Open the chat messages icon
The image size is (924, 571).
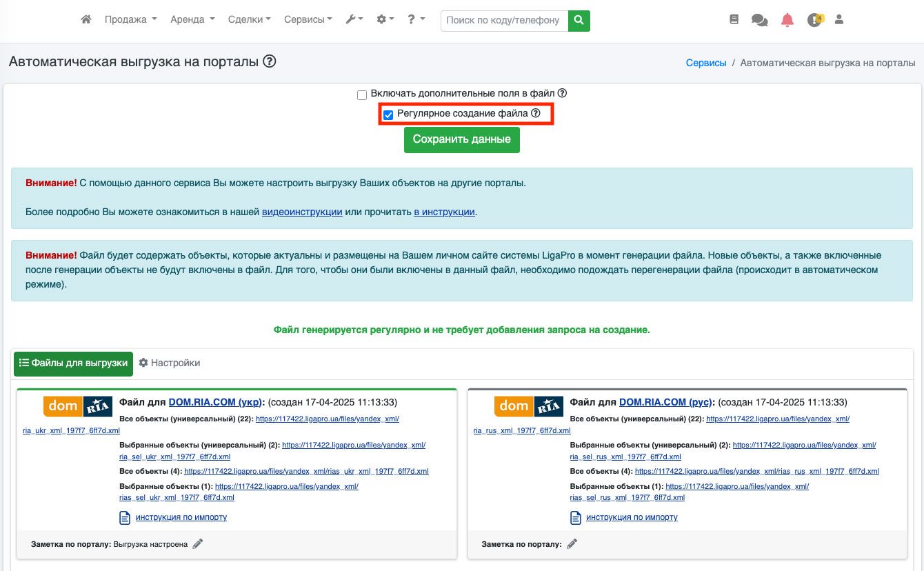759,20
